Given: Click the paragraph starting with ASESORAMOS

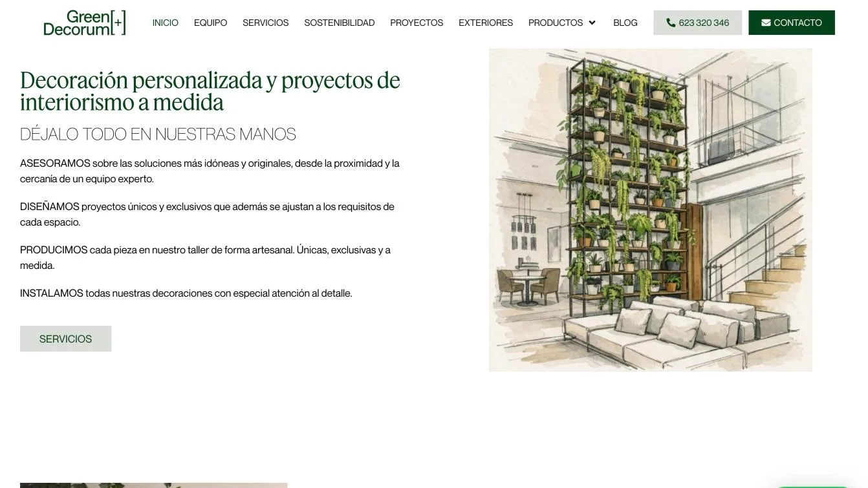Looking at the screenshot, I should point(210,171).
